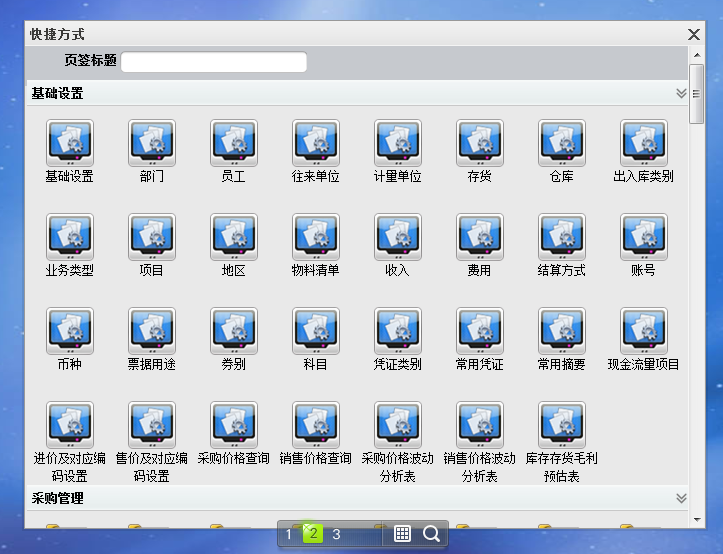723x554 pixels.
Task: Collapse the 采购管理 section chevron
Action: coord(681,498)
